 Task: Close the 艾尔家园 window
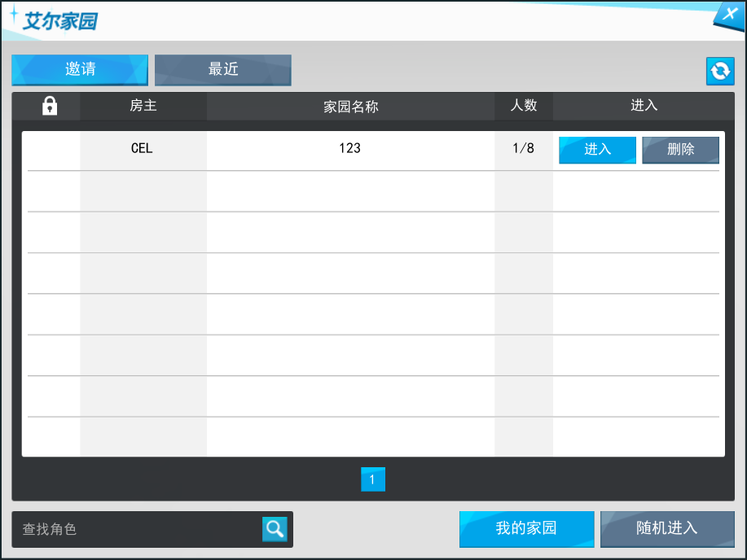727,15
